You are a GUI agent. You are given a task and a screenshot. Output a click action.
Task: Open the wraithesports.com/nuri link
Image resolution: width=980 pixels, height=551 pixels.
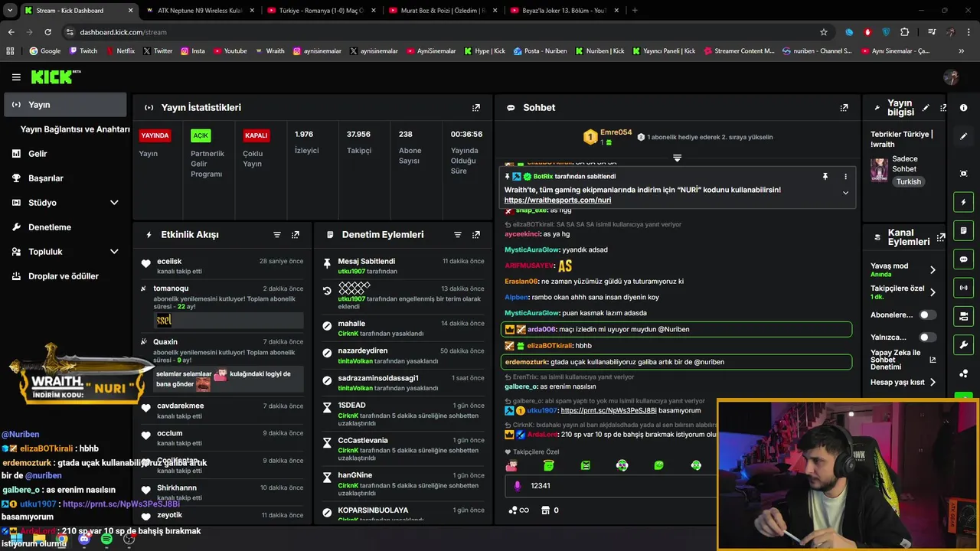click(557, 201)
